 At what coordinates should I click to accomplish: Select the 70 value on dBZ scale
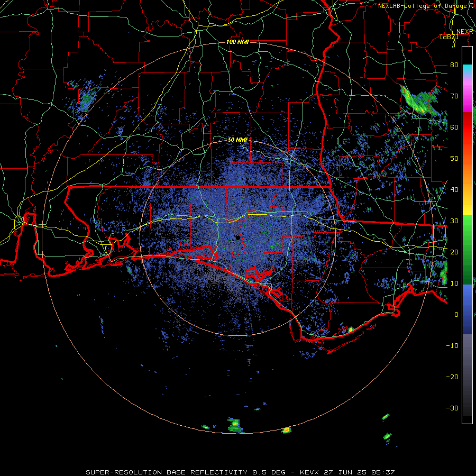point(454,96)
